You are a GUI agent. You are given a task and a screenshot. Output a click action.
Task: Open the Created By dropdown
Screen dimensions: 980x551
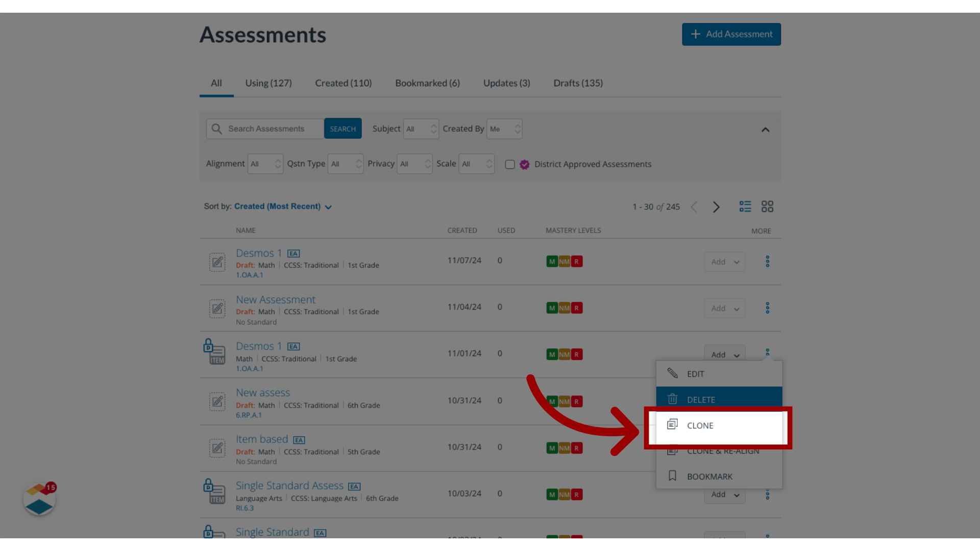coord(504,129)
